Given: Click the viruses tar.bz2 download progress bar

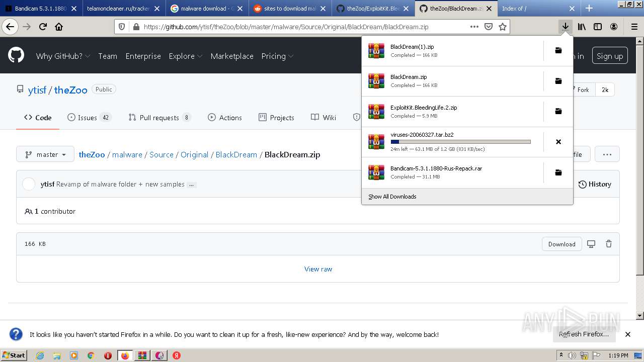Looking at the screenshot, I should coord(460,142).
